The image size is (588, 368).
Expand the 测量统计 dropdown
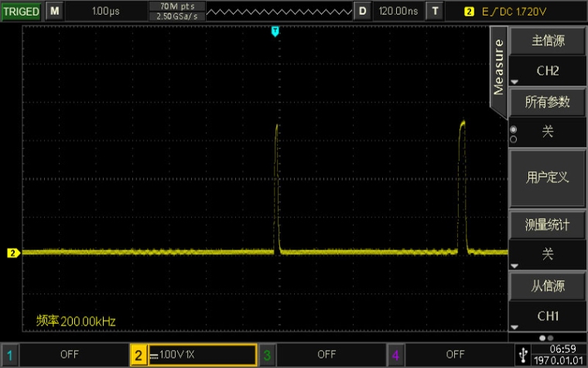point(547,239)
